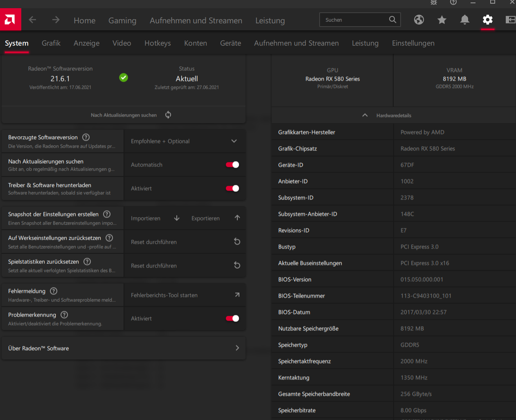Click the refresh icon beside Nach Aktualisierungen suchen

click(x=168, y=115)
